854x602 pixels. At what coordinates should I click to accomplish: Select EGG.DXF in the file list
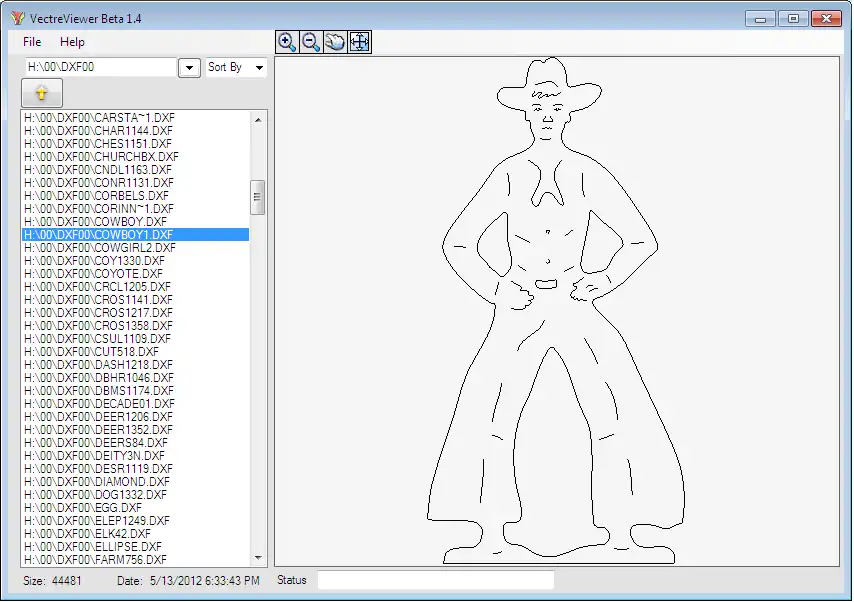pyautogui.click(x=136, y=508)
